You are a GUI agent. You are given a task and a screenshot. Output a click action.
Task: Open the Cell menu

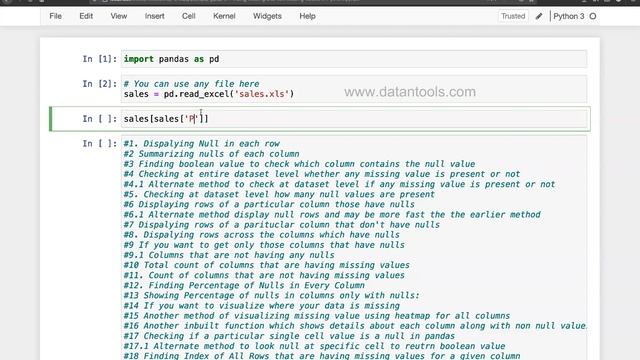coord(189,16)
